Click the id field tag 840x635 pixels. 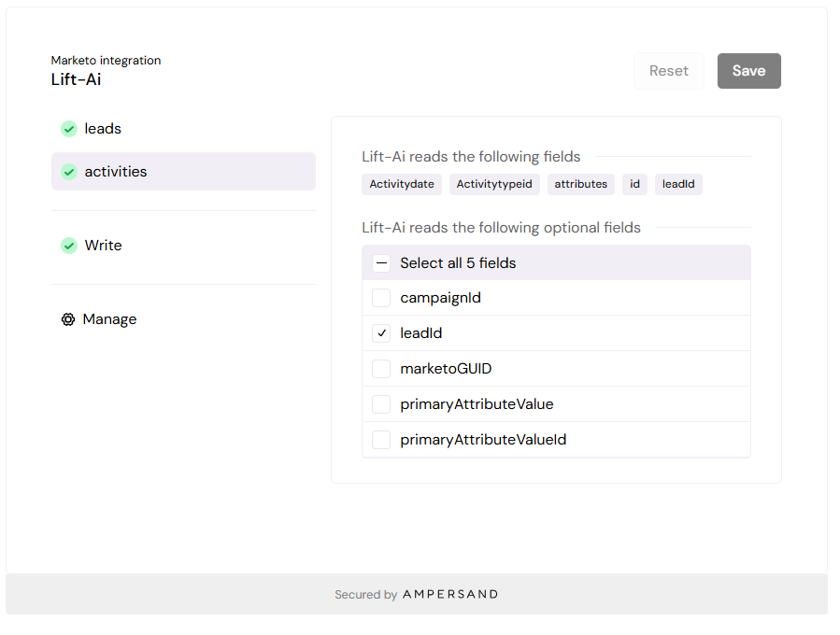[634, 184]
